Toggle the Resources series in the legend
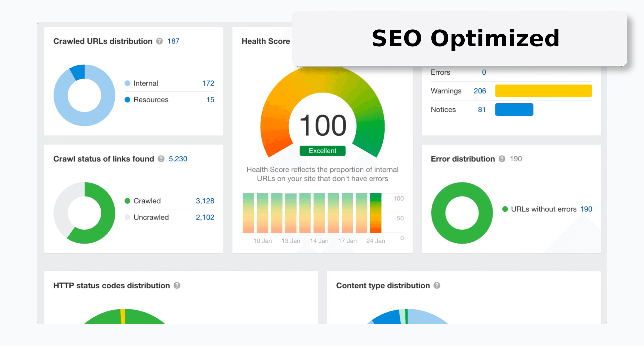 pos(127,100)
